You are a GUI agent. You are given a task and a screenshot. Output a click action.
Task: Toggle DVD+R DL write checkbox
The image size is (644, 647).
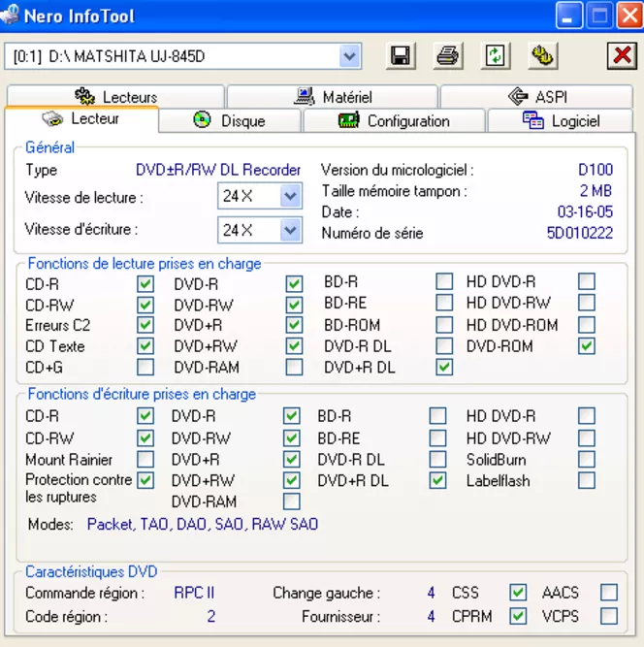pyautogui.click(x=437, y=480)
